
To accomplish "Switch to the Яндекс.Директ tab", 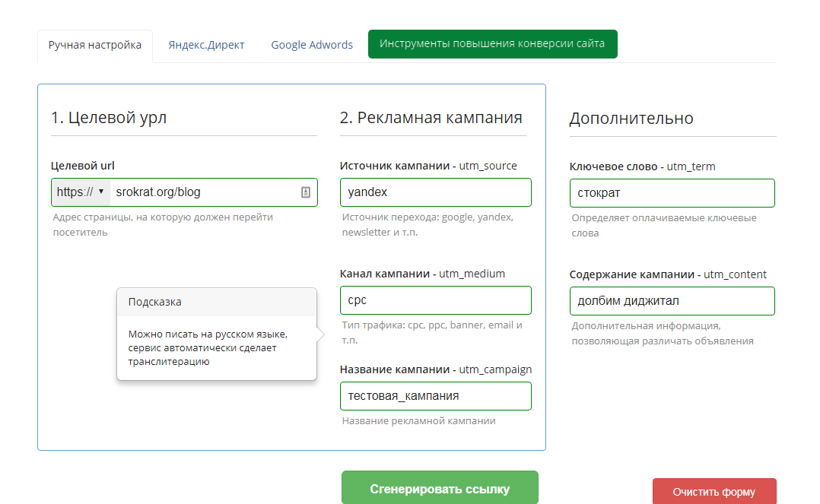I will [206, 45].
